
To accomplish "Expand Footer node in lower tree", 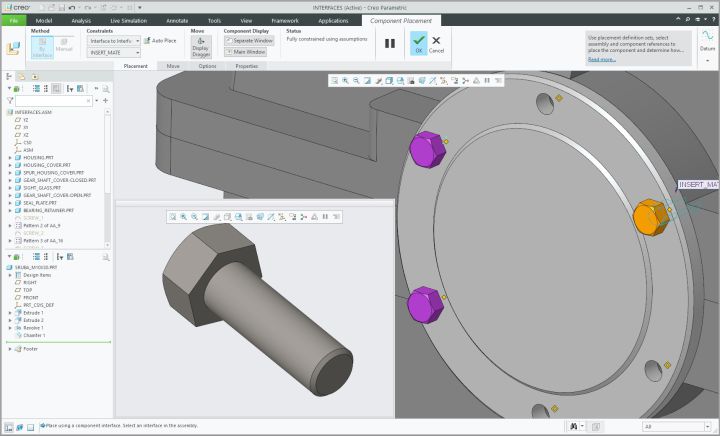I will tap(10, 349).
